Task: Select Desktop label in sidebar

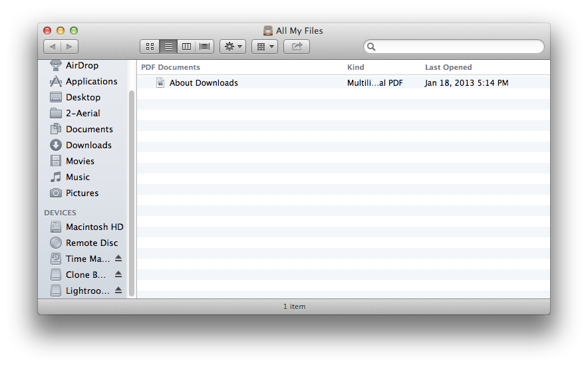Action: tap(83, 98)
